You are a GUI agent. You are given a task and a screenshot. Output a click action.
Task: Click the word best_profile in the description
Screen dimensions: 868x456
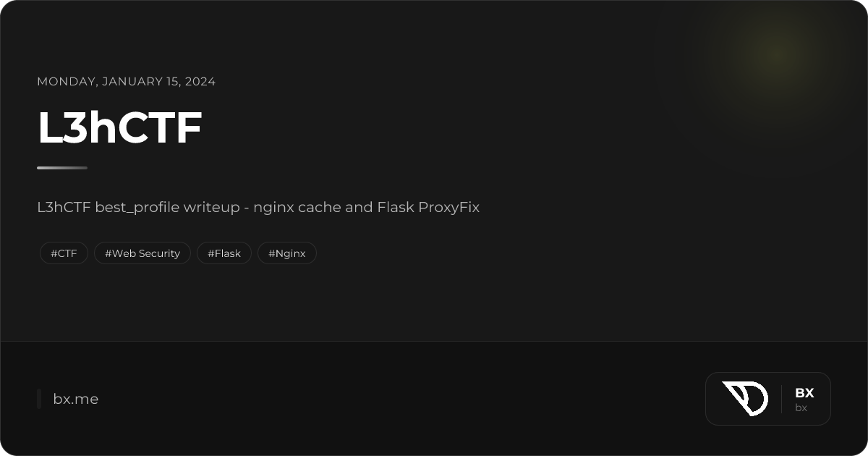click(137, 208)
